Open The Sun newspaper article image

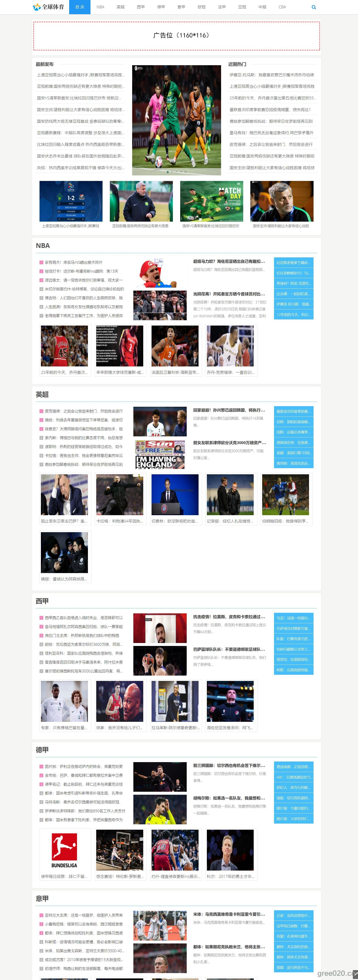click(x=160, y=454)
